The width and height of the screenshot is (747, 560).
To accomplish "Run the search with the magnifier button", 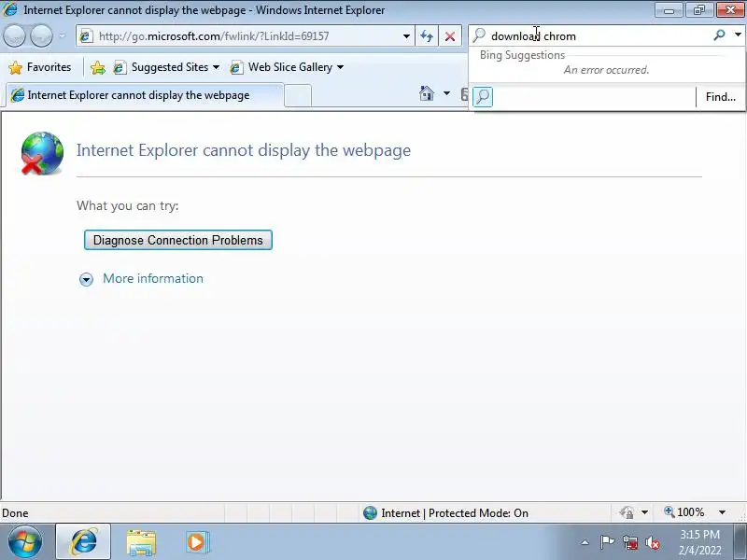I will (719, 35).
